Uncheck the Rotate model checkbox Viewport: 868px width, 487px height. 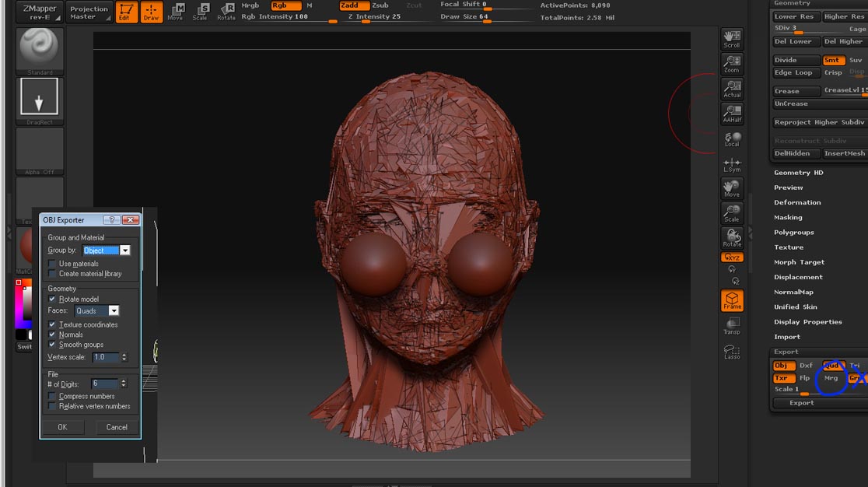pyautogui.click(x=53, y=299)
